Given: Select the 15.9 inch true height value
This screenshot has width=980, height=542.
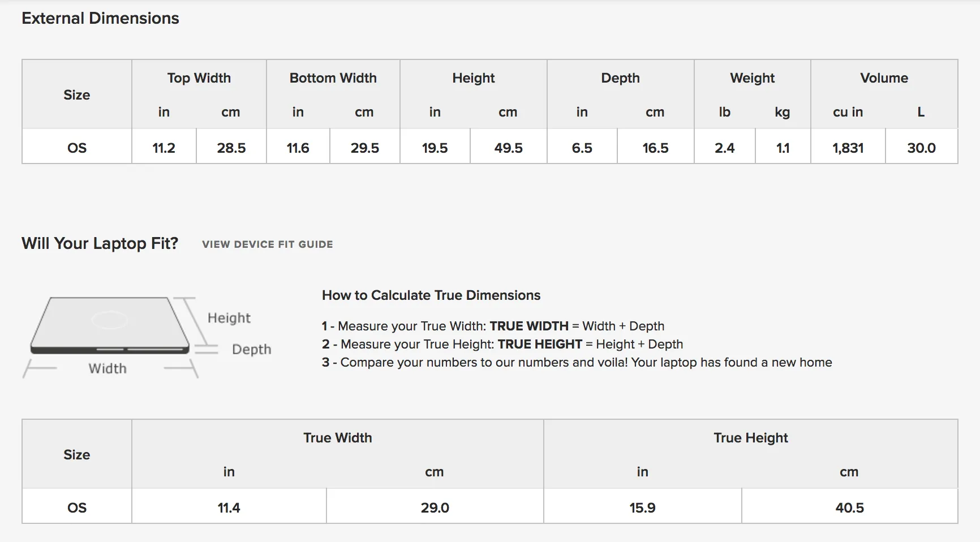Looking at the screenshot, I should click(x=643, y=507).
